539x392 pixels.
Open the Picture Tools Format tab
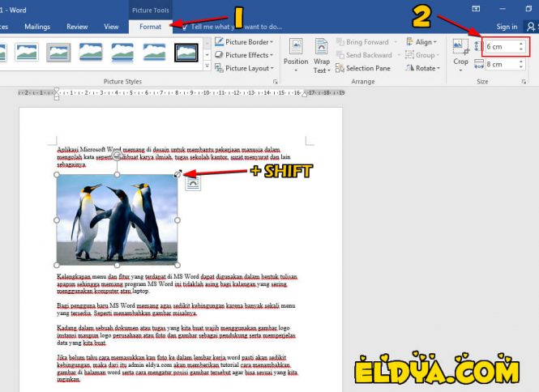150,27
